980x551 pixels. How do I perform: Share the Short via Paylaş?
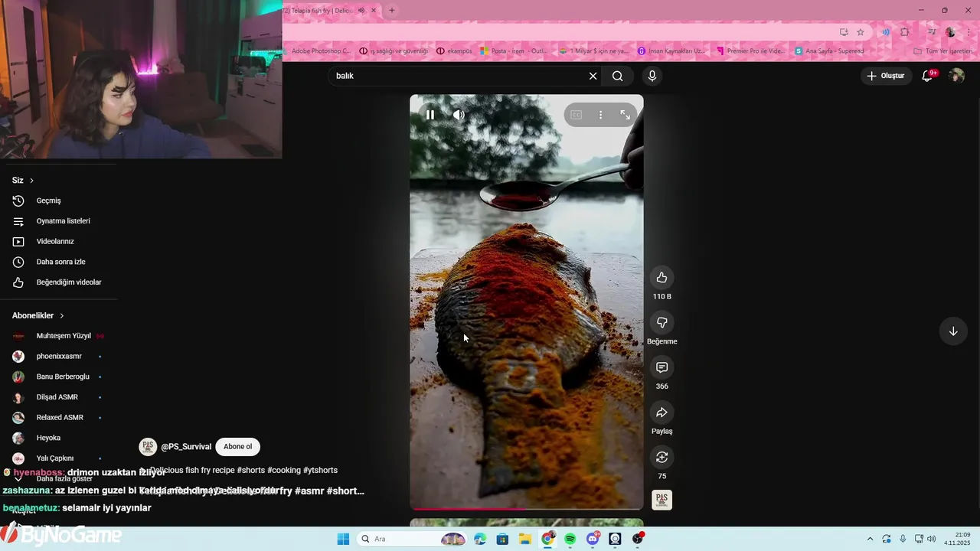662,412
